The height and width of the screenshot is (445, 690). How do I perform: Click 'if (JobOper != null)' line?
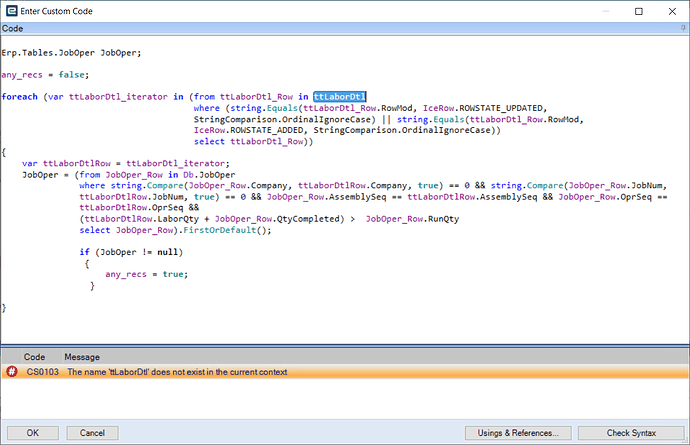click(131, 252)
